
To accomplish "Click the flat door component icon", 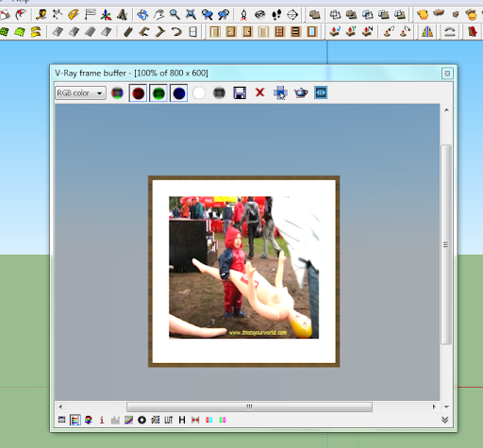I will [263, 32].
